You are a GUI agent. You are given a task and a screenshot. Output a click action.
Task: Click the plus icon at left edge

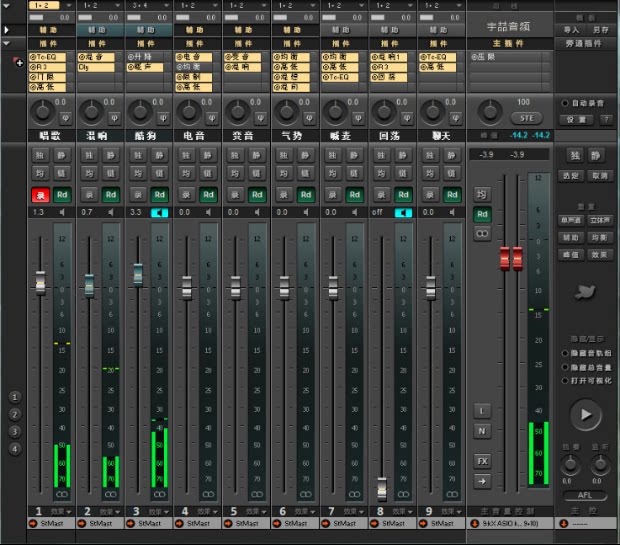coord(18,62)
